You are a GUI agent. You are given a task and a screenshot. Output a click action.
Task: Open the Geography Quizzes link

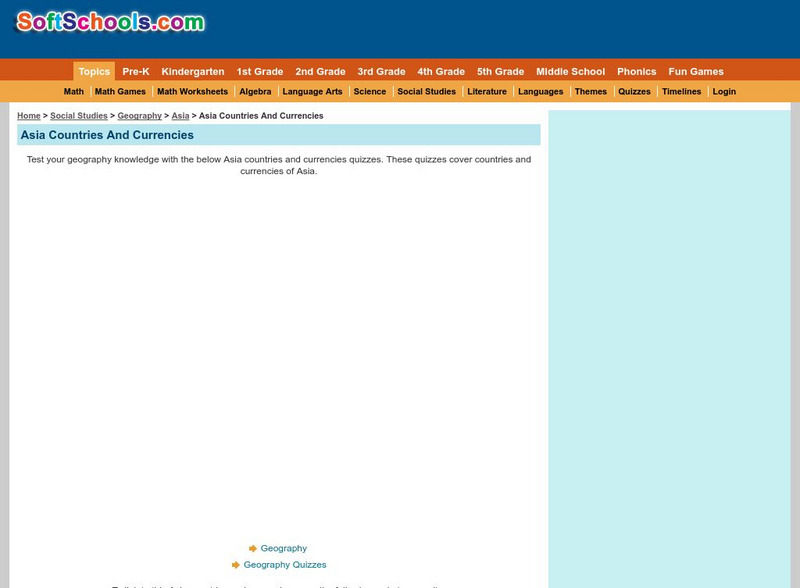285,565
